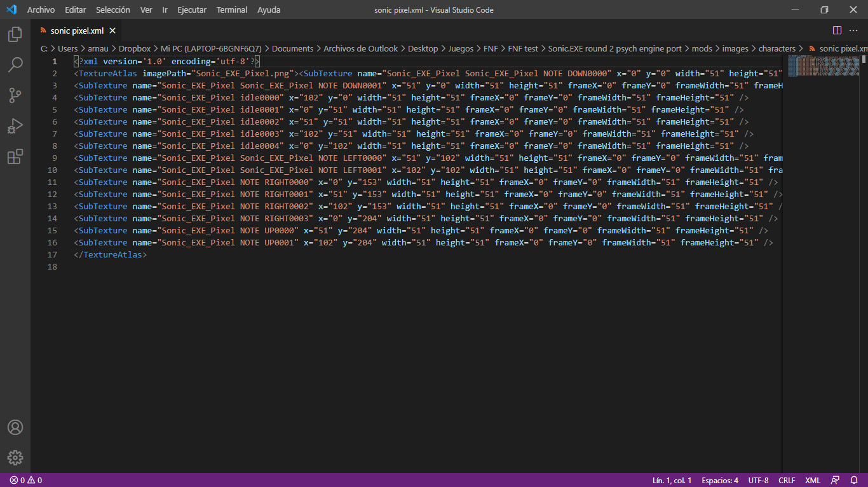Open the Source Control view

tap(15, 95)
